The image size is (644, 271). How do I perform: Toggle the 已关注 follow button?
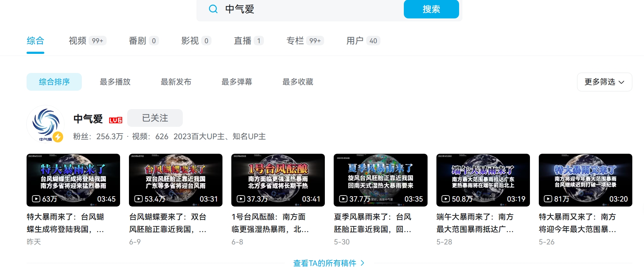pyautogui.click(x=155, y=118)
